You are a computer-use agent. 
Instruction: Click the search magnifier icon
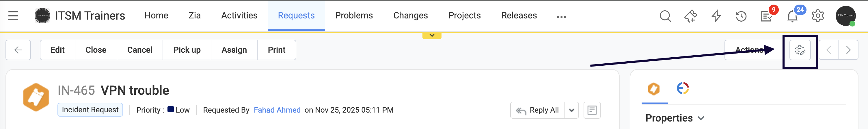(665, 16)
